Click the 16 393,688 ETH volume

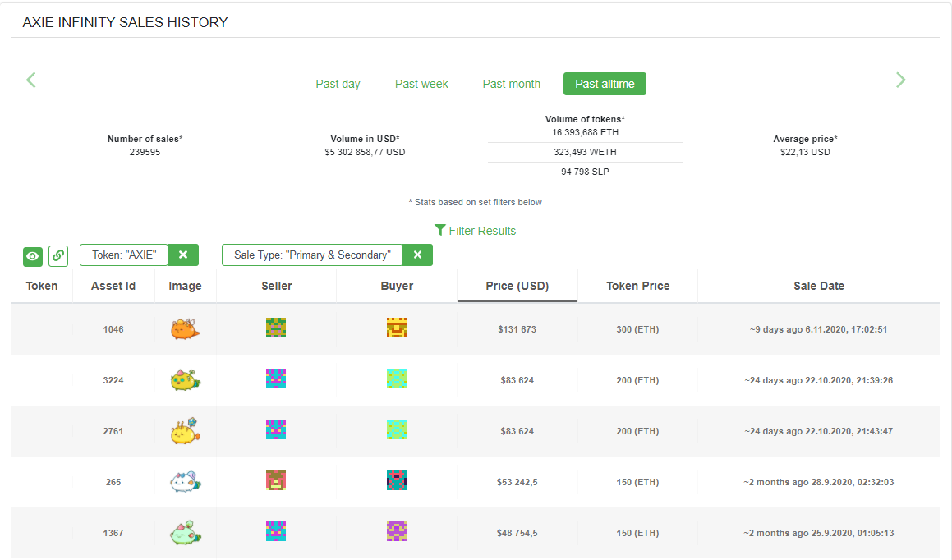pos(586,132)
